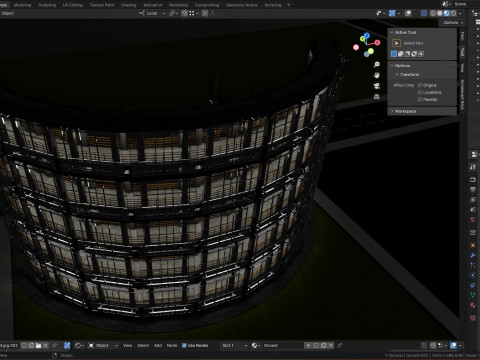Click the viewport zoom magnifier icon
The height and width of the screenshot is (360, 480).
pos(377,64)
